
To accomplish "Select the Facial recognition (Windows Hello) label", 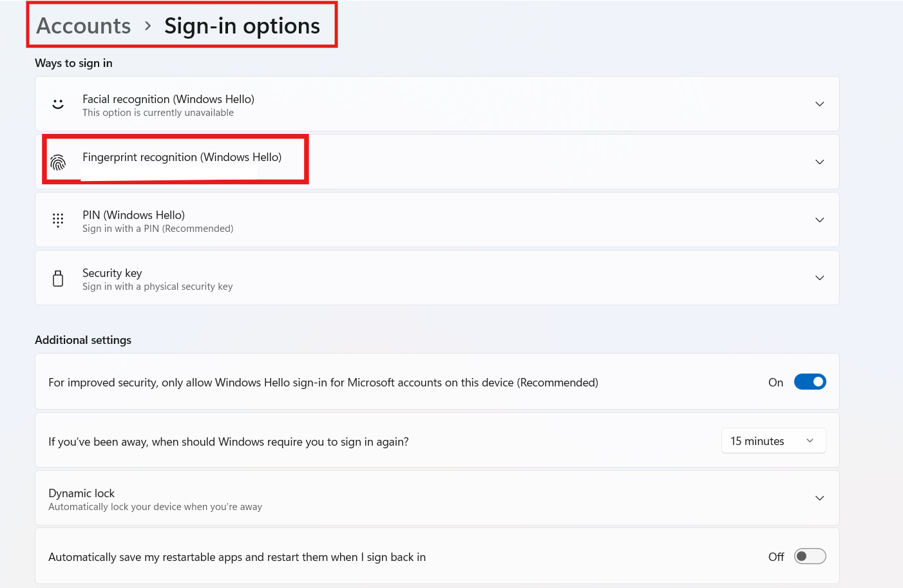I will coord(168,99).
